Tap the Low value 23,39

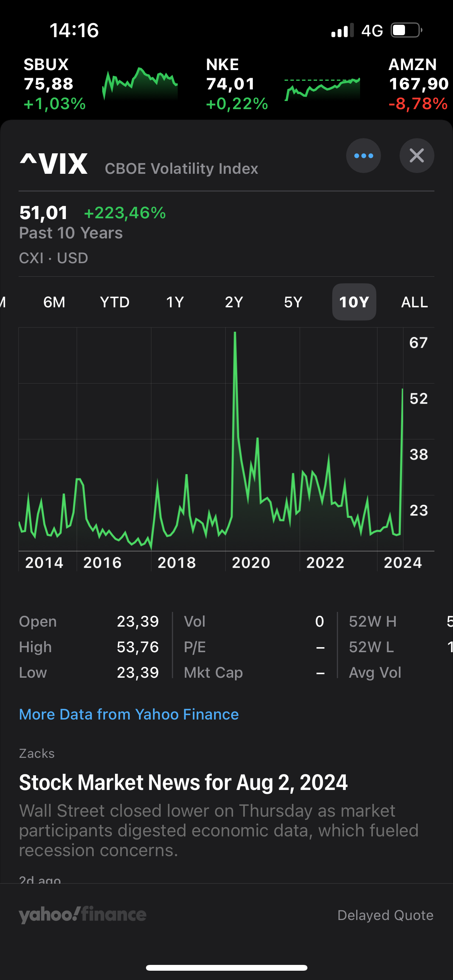click(138, 673)
